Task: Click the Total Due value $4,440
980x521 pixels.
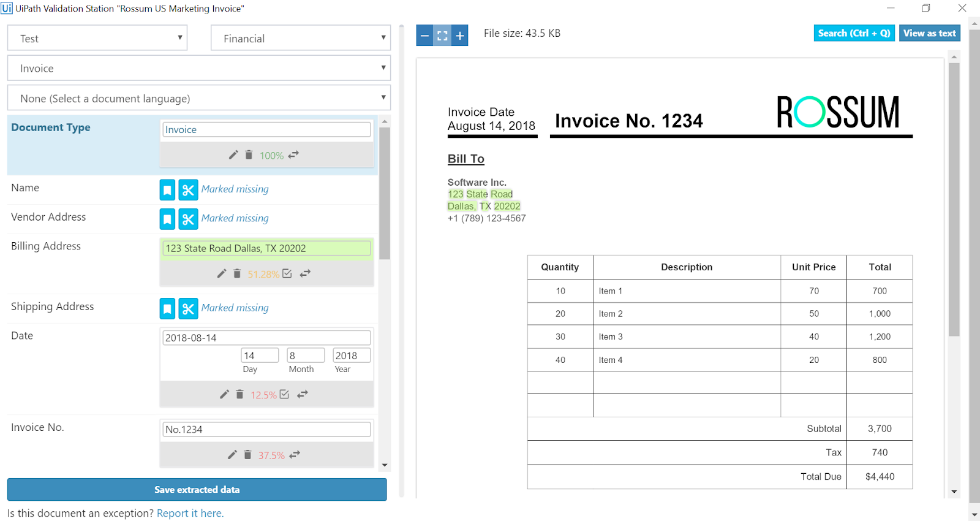Action: pos(880,476)
